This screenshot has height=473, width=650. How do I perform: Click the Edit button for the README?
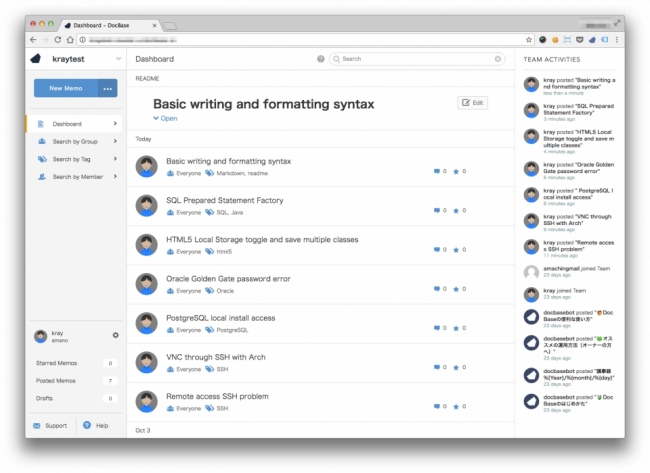click(x=473, y=103)
